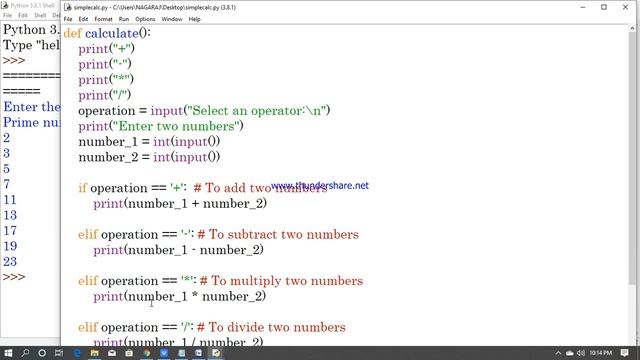
Task: Click the editor vertical scrollbar thumb
Action: click(632, 159)
